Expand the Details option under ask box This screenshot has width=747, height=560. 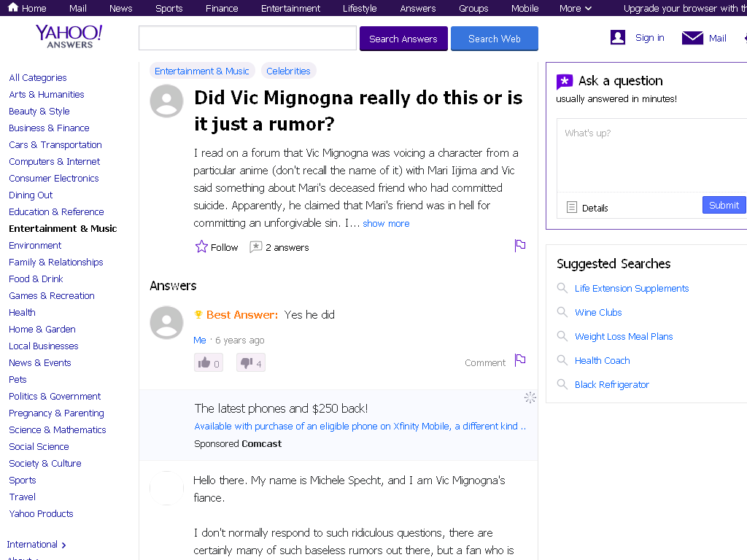(x=587, y=208)
